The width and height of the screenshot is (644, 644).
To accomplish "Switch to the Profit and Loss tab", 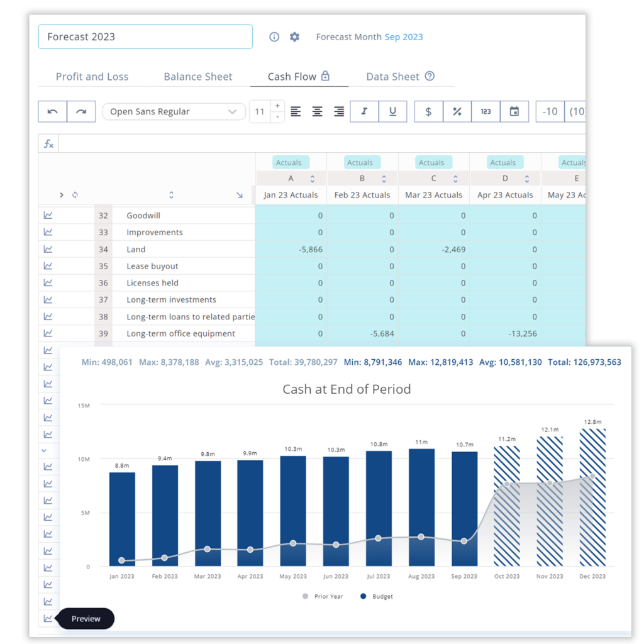I will click(x=92, y=76).
